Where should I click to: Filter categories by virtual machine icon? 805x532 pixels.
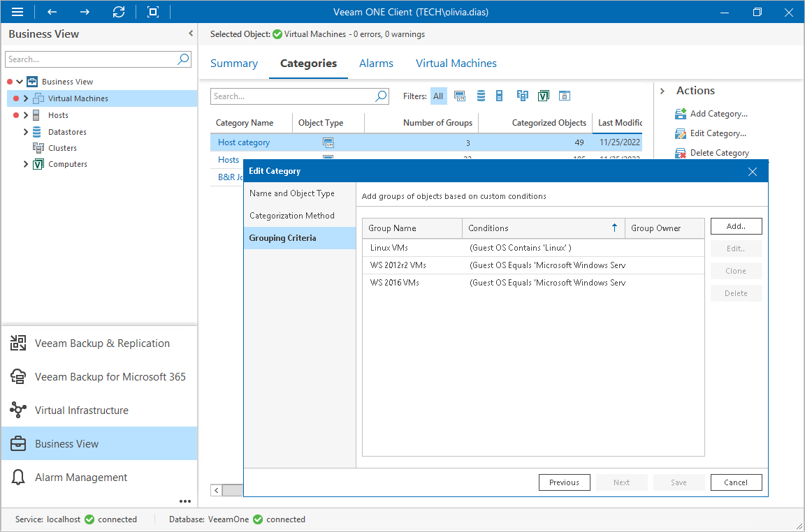pyautogui.click(x=460, y=96)
